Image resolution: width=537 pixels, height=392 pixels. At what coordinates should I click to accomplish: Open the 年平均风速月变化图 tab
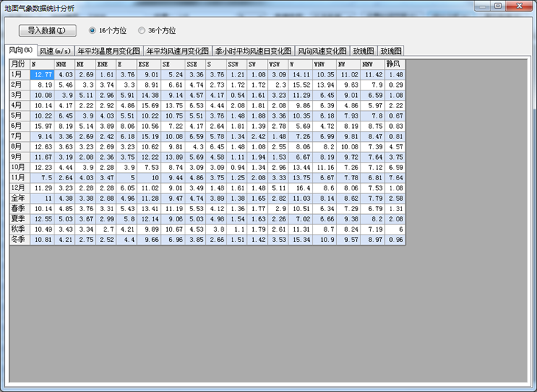(x=177, y=51)
